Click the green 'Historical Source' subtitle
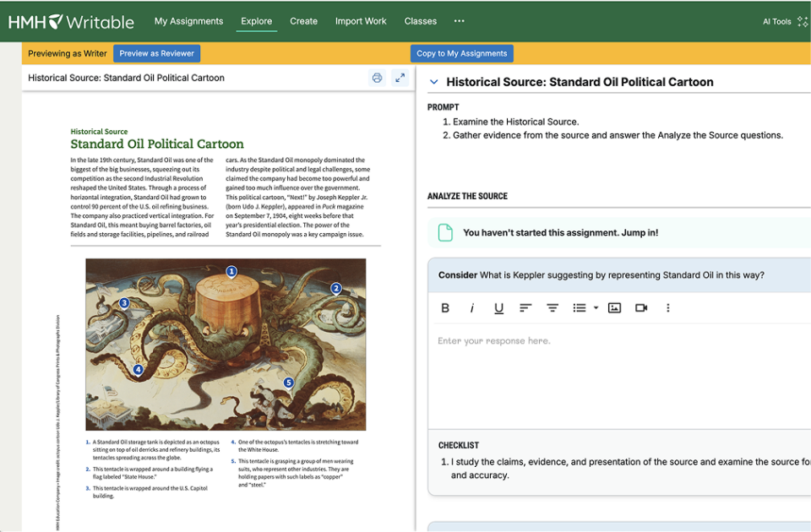The width and height of the screenshot is (811, 532). click(99, 132)
